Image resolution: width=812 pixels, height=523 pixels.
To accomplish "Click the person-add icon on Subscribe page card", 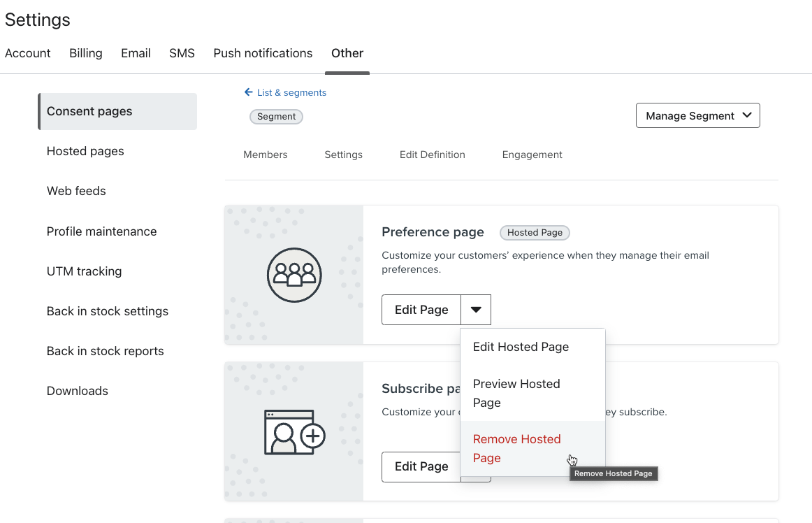I will pos(293,434).
